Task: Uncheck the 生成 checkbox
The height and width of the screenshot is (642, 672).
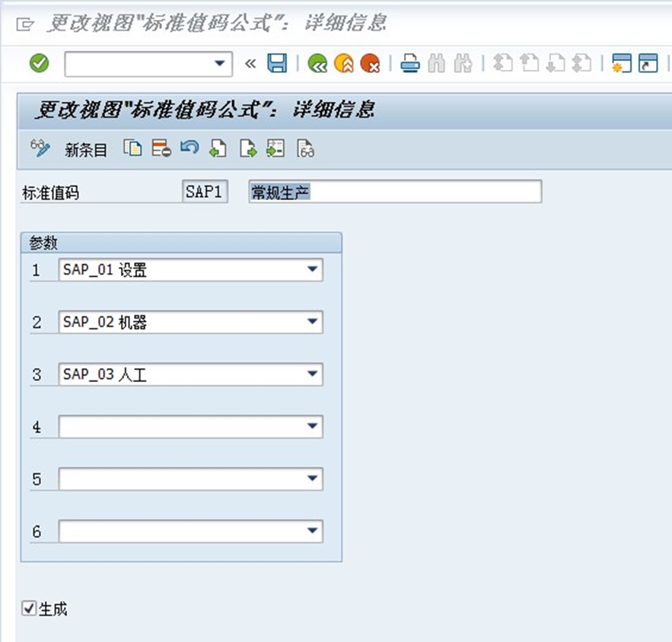Action: 30,609
